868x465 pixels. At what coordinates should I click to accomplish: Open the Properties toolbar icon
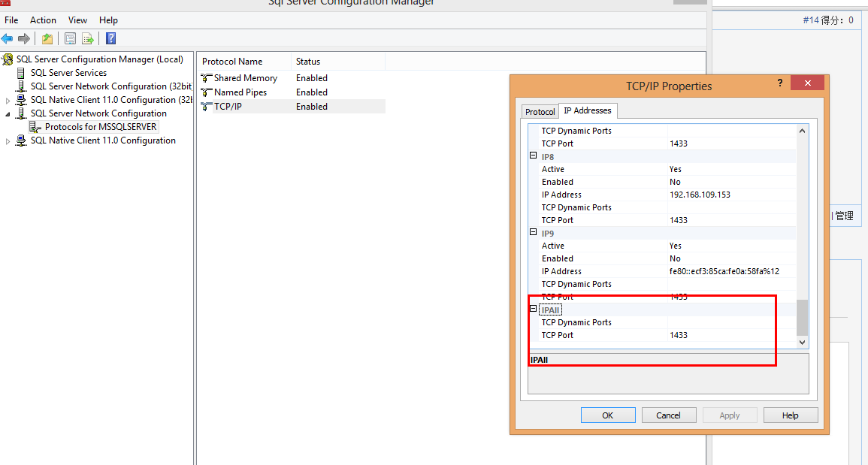[71, 39]
